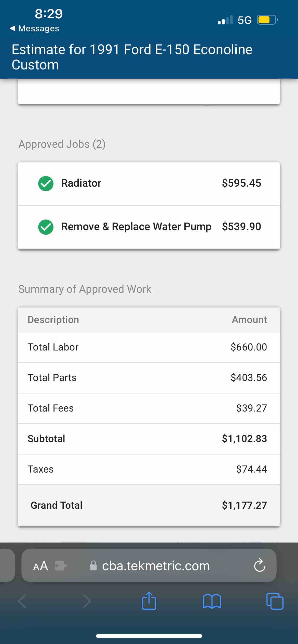The image size is (298, 644).
Task: Tap the Safari share icon
Action: (x=149, y=602)
